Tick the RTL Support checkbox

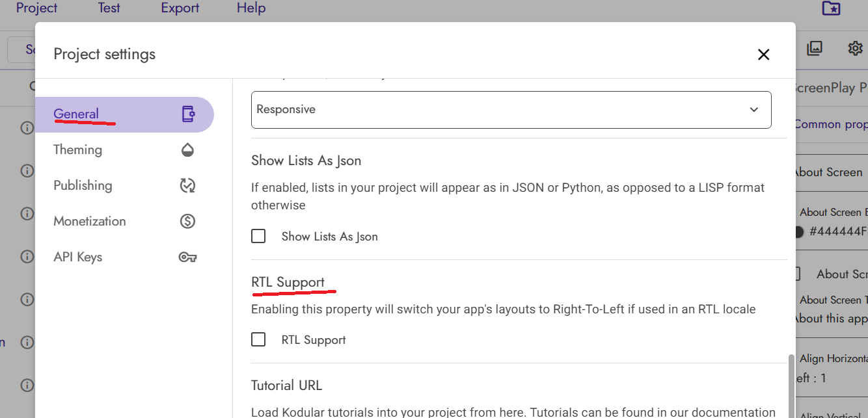(258, 339)
